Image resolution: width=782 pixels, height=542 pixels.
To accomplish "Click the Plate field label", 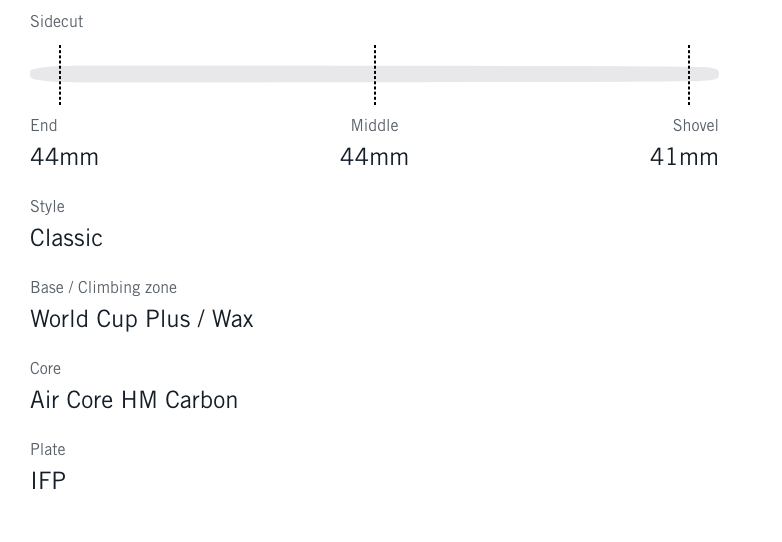I will pos(47,450).
